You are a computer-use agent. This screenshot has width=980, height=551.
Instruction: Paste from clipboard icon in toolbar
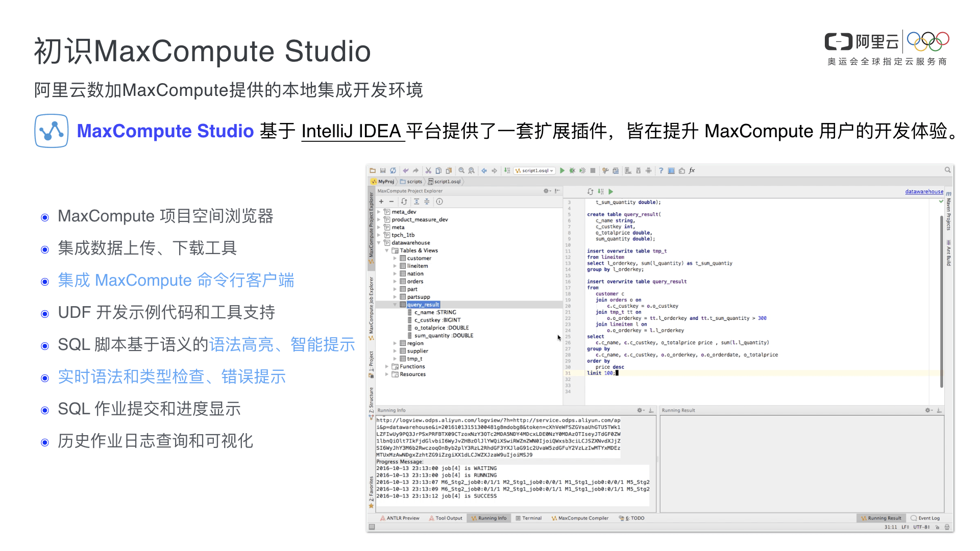tap(449, 171)
